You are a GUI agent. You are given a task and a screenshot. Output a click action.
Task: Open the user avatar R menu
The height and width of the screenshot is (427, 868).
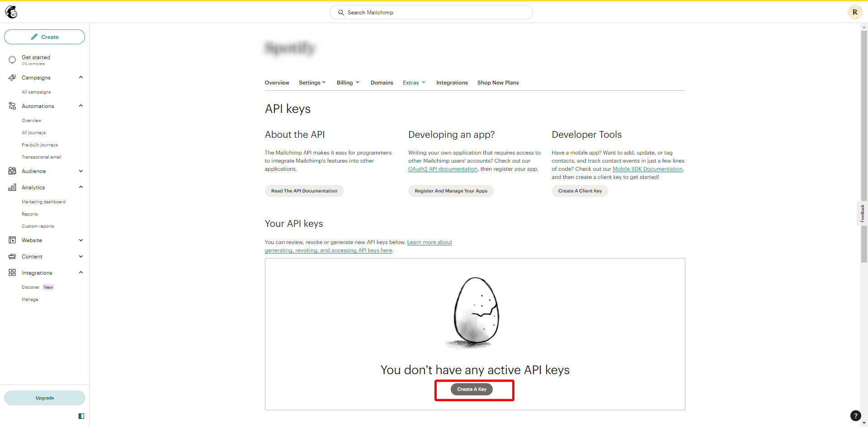[x=854, y=12]
